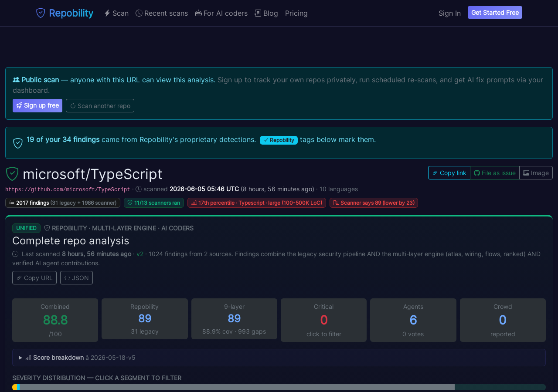This screenshot has height=392, width=558.
Task: Open the Repobility home link text
Action: (71, 13)
